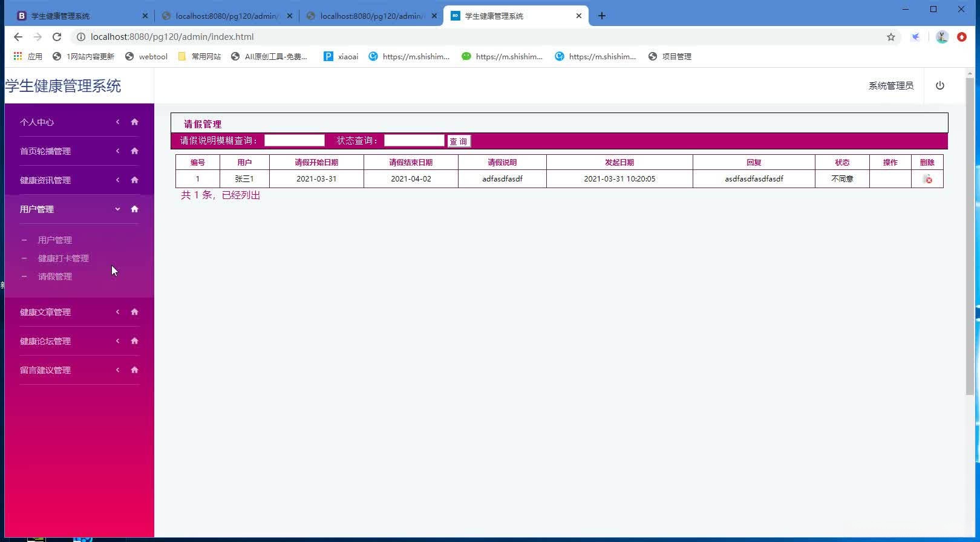Click home icon beside 留言建议管理
This screenshot has height=542, width=980.
coord(135,370)
